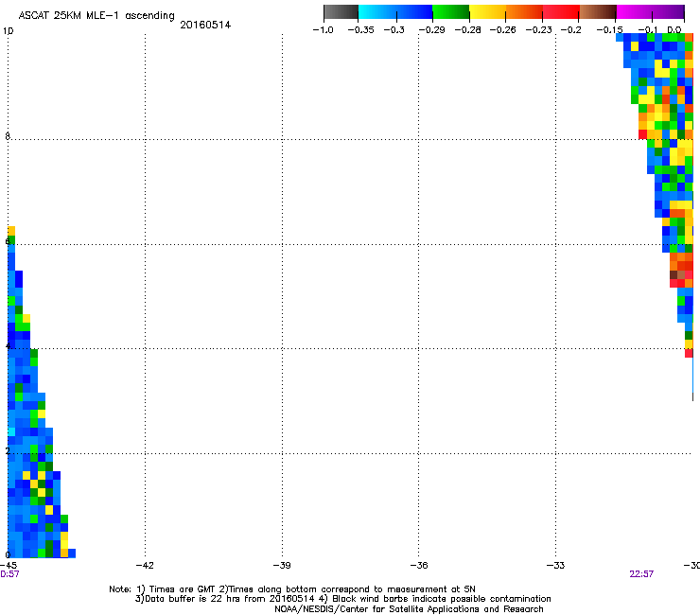Pick the yellow color bar segment
Screen dimensions: 700x615
click(487, 12)
